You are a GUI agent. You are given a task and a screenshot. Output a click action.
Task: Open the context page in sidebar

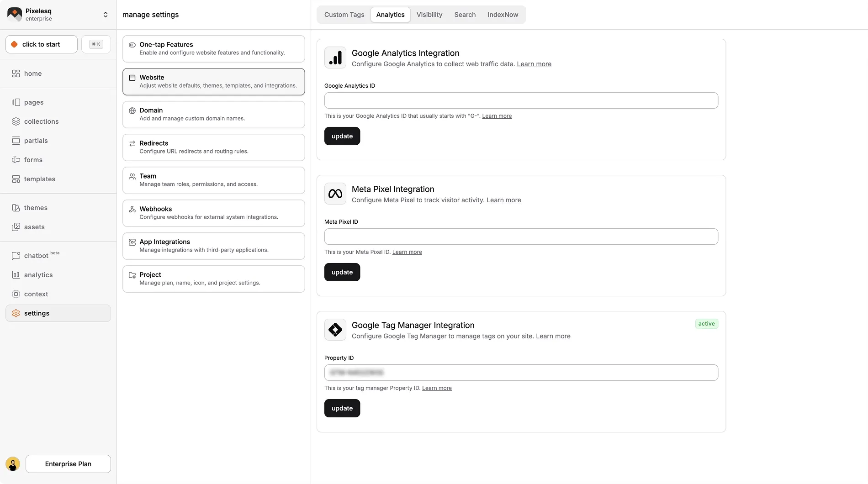coord(36,294)
